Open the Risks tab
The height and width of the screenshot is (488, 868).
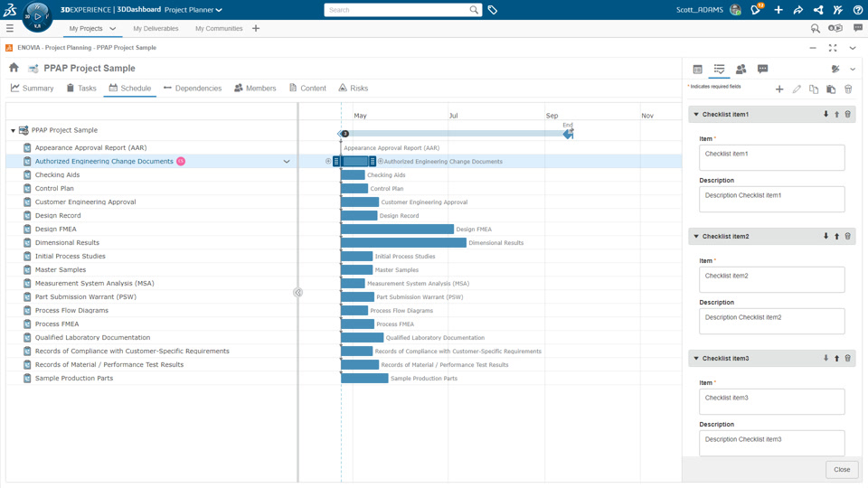click(354, 88)
